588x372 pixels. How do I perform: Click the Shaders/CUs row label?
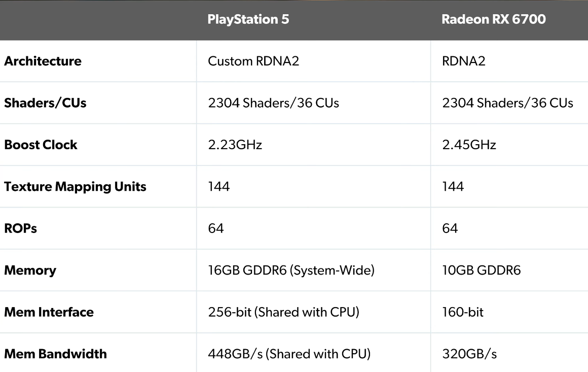pos(45,103)
